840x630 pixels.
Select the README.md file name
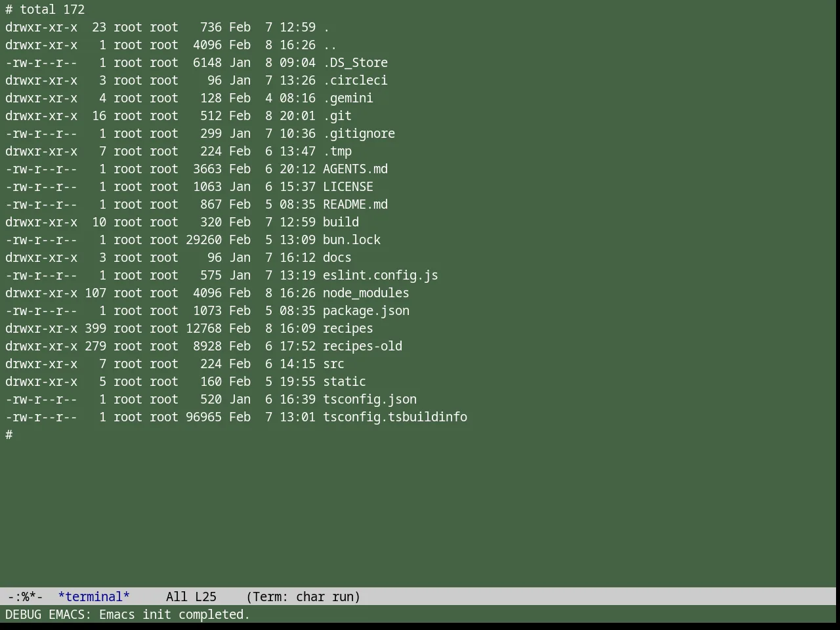[x=355, y=205]
